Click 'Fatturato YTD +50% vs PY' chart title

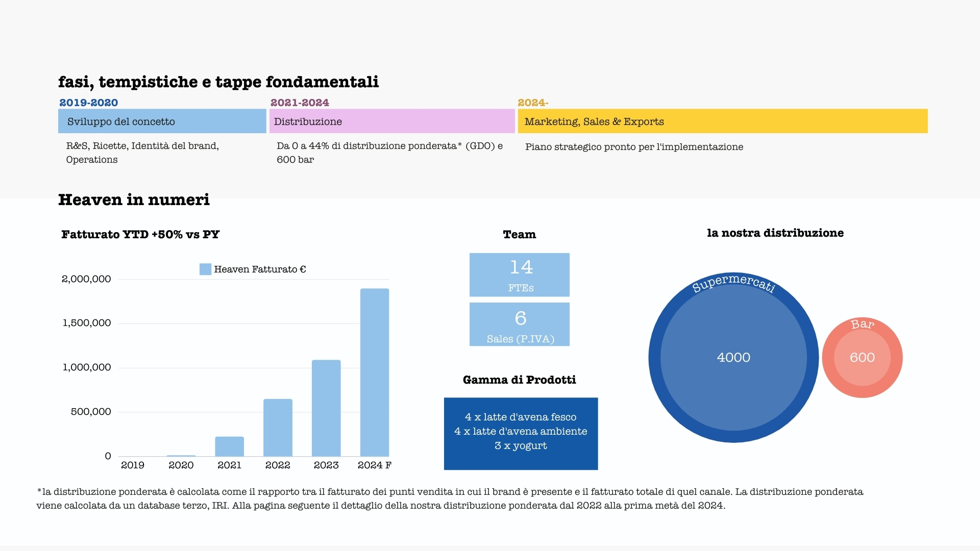140,235
